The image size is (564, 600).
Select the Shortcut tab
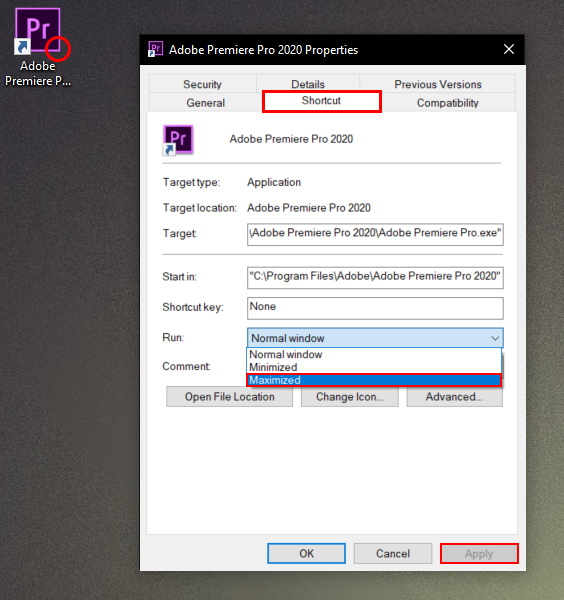321,101
